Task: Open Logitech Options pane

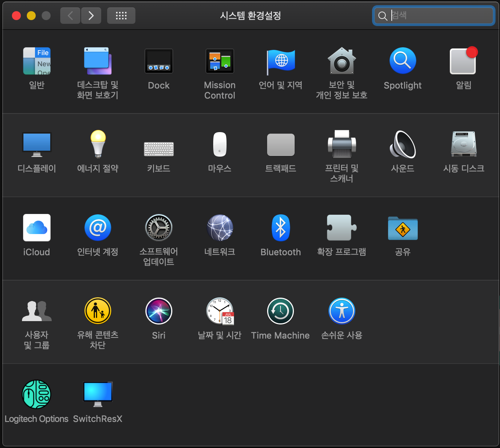Action: [36, 394]
